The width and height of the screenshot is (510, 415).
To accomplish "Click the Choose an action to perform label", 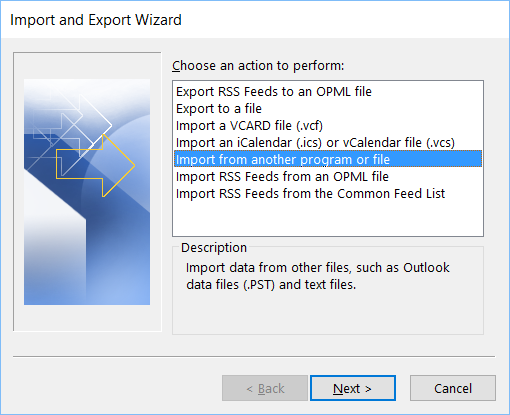I will click(258, 66).
